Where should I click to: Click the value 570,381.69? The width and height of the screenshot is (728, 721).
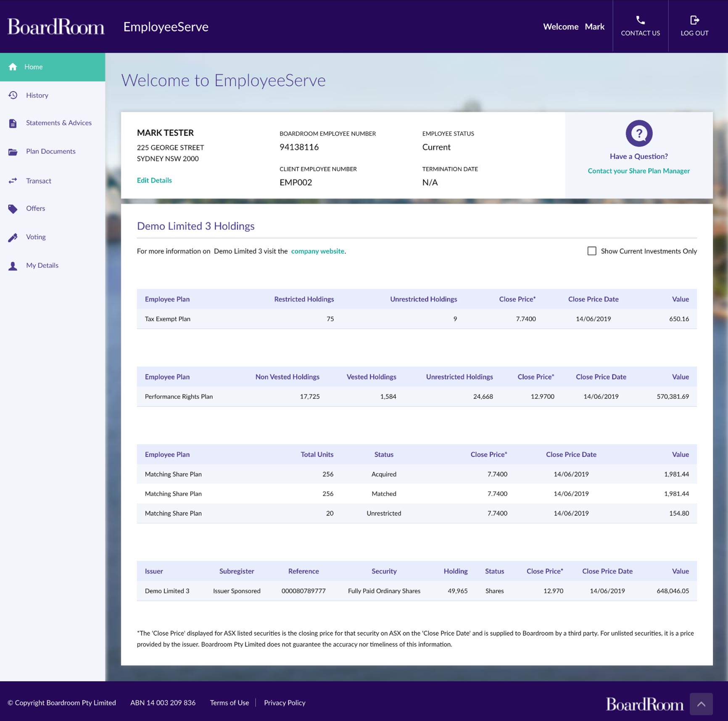tap(673, 397)
